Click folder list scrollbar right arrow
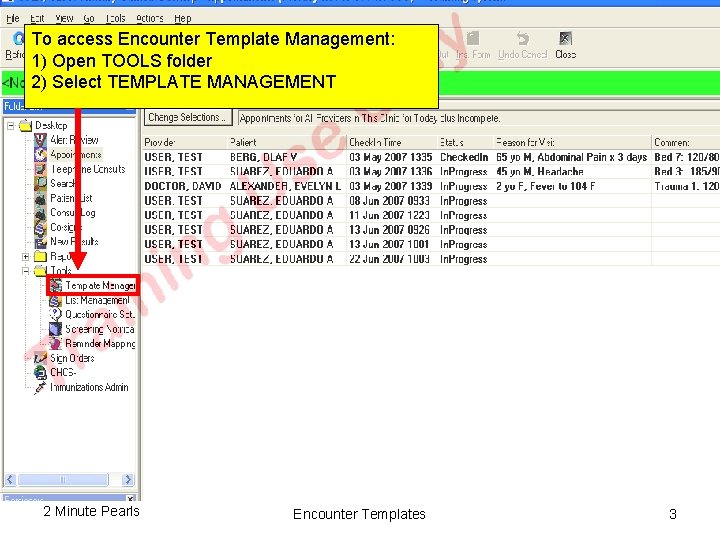Viewport: 720px width, 540px height. click(128, 480)
